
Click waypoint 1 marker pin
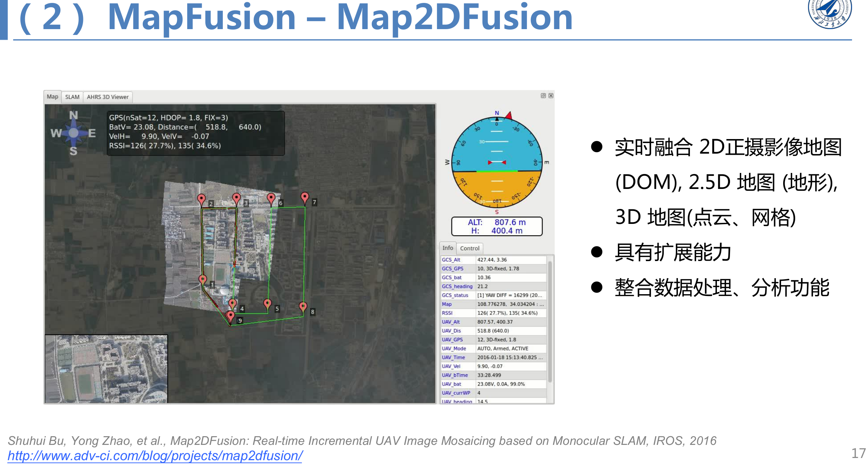tap(203, 280)
